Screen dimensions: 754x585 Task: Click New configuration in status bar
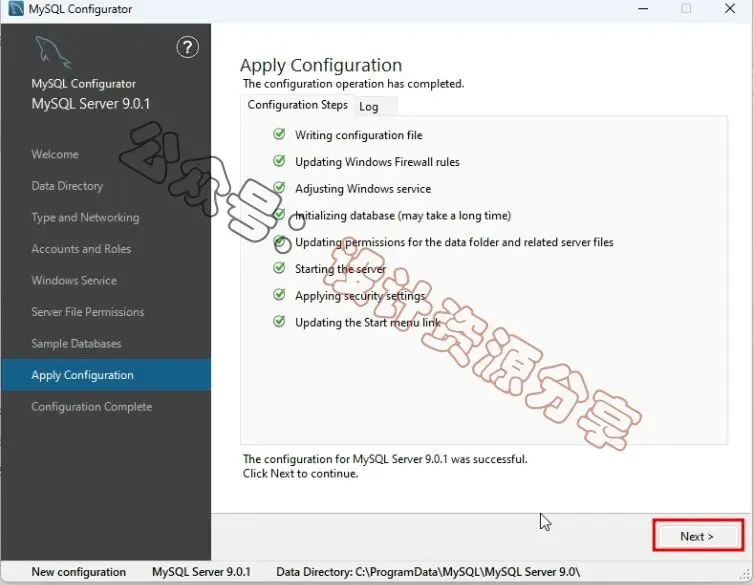pos(78,572)
